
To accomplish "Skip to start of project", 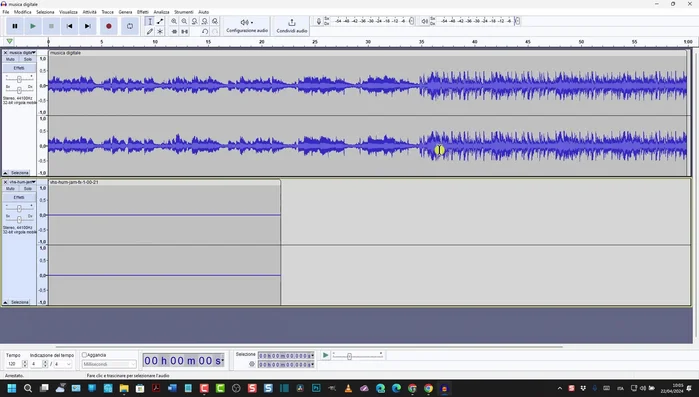I will [x=69, y=26].
